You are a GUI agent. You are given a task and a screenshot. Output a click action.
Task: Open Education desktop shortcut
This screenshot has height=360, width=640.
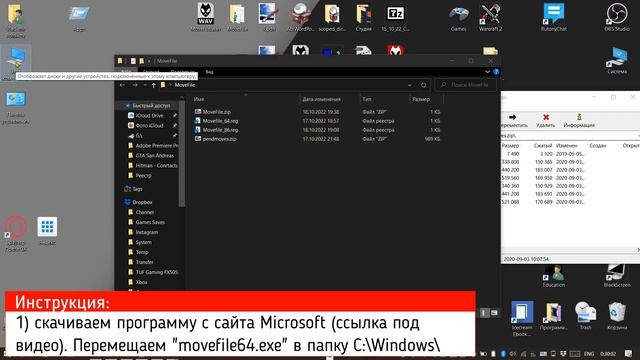click(553, 276)
